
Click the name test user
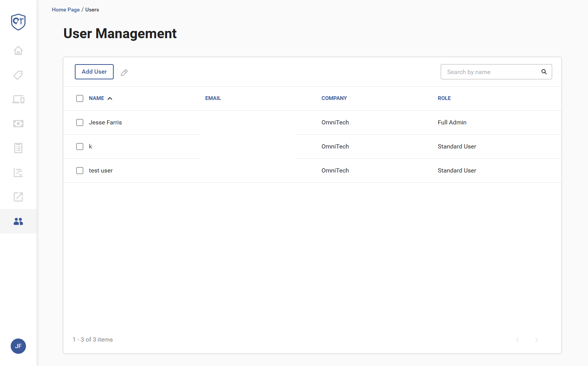point(101,171)
